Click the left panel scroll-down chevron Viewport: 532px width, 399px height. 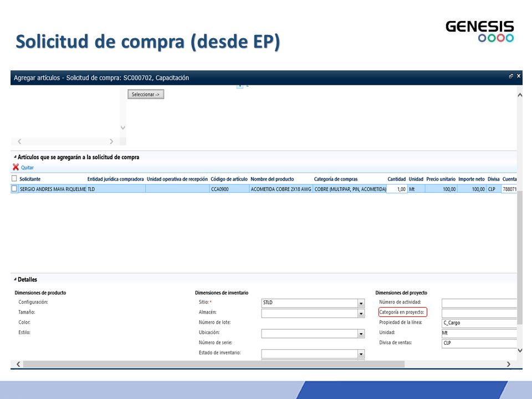[x=123, y=127]
